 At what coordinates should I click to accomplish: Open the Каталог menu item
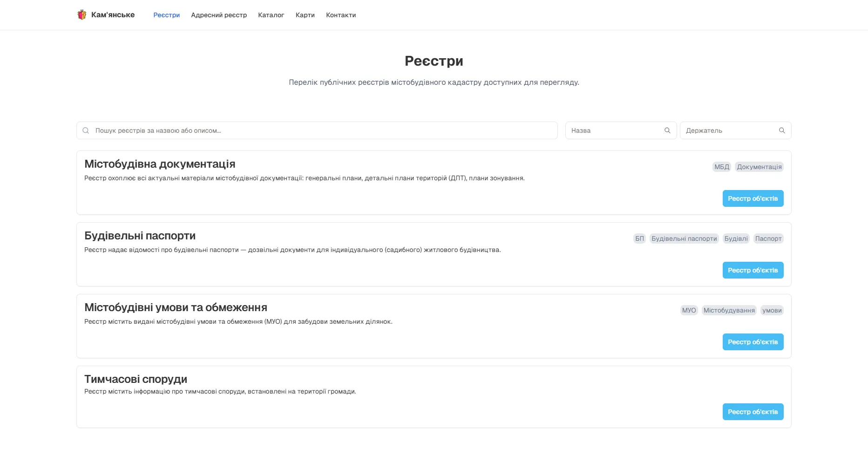click(271, 15)
